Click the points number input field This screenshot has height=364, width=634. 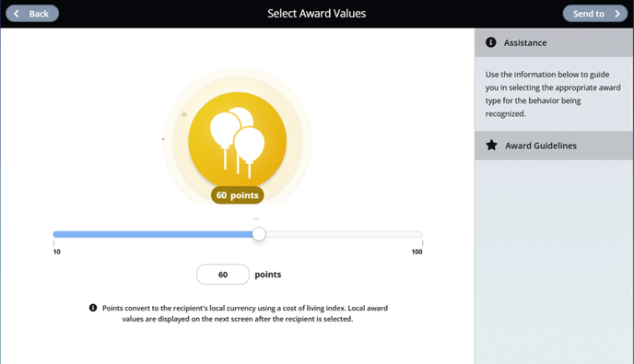pyautogui.click(x=223, y=275)
